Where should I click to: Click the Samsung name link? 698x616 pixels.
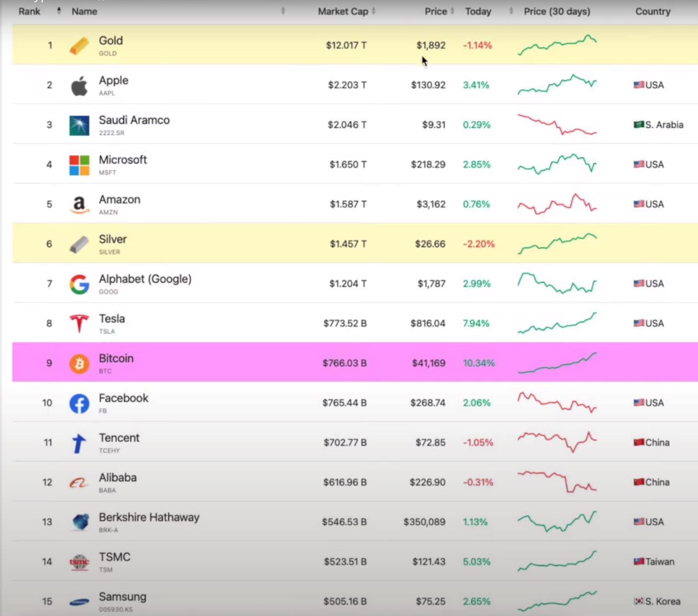[122, 597]
